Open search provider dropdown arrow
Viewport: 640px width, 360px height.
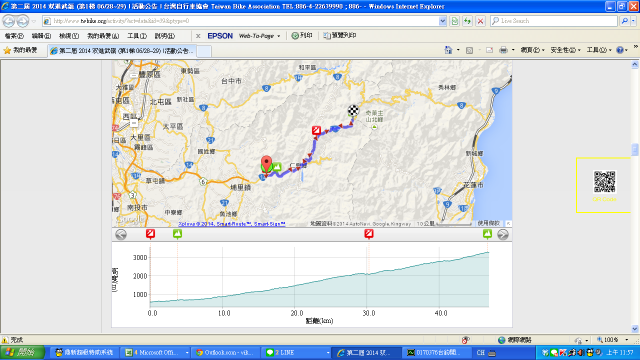click(633, 21)
